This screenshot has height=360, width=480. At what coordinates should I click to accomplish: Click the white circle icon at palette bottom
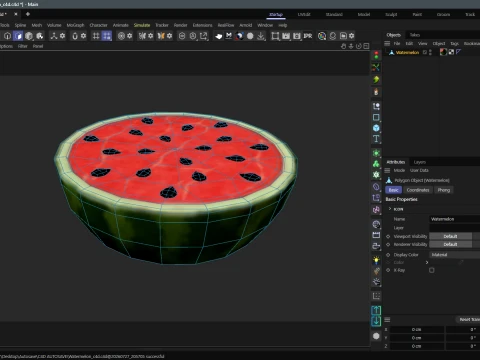pyautogui.click(x=376, y=336)
